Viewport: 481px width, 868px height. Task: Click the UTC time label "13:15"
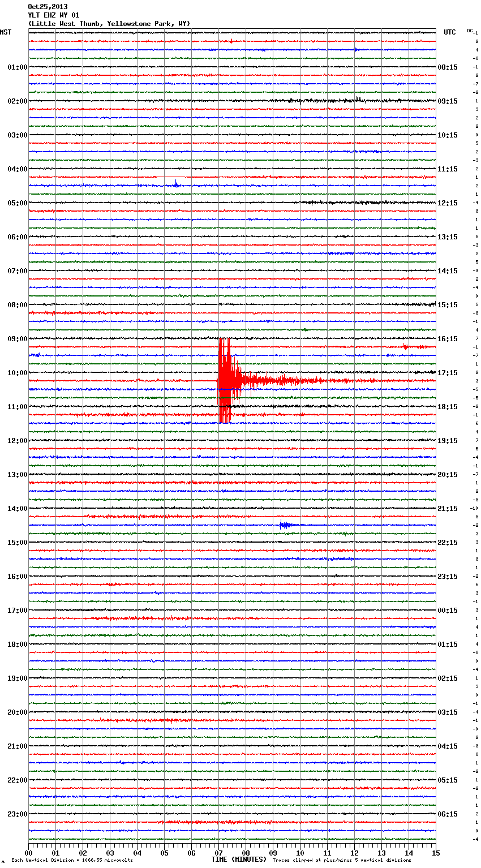click(448, 237)
